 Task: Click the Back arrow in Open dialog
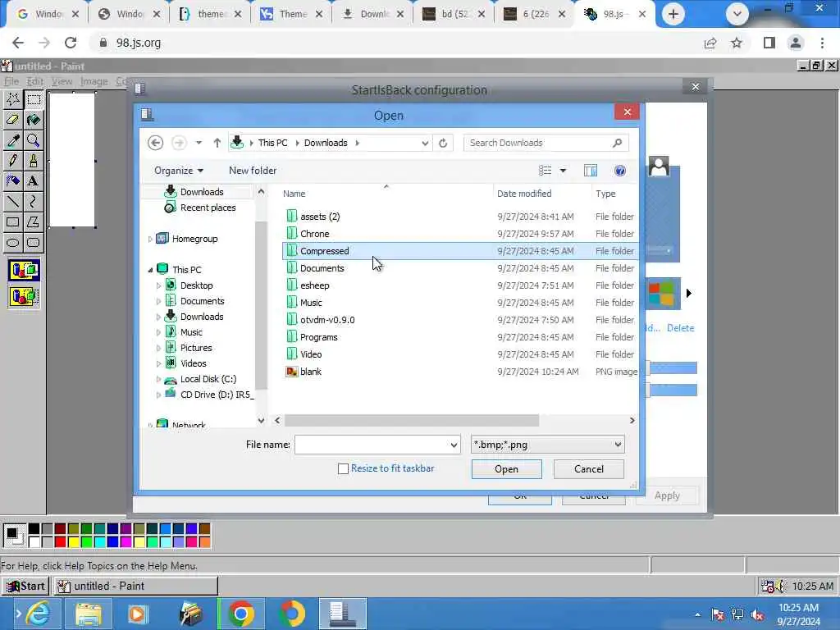tap(155, 143)
